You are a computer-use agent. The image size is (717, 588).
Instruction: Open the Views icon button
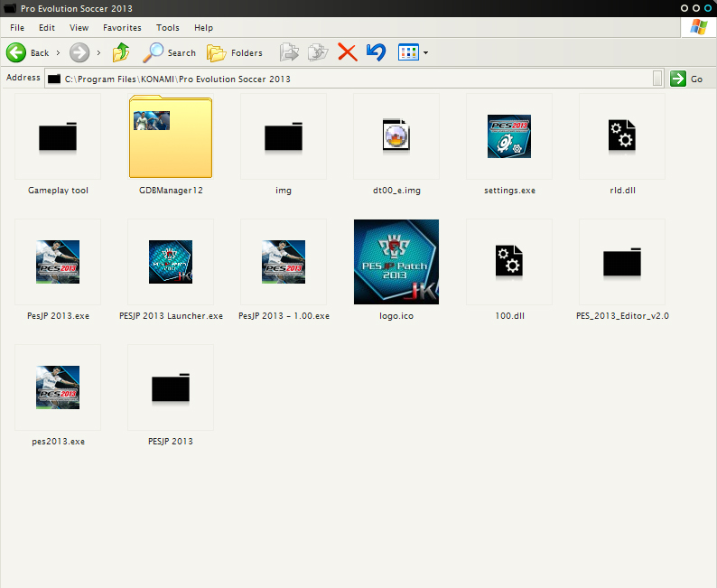(x=408, y=52)
